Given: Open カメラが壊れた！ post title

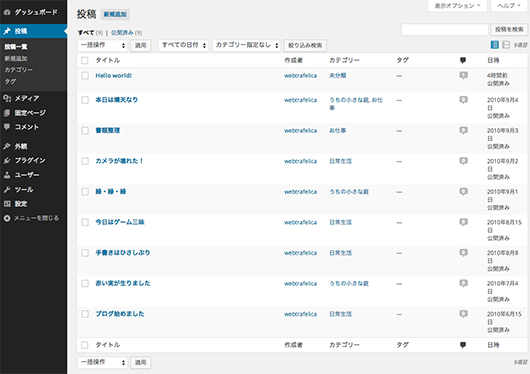Looking at the screenshot, I should pyautogui.click(x=119, y=161).
